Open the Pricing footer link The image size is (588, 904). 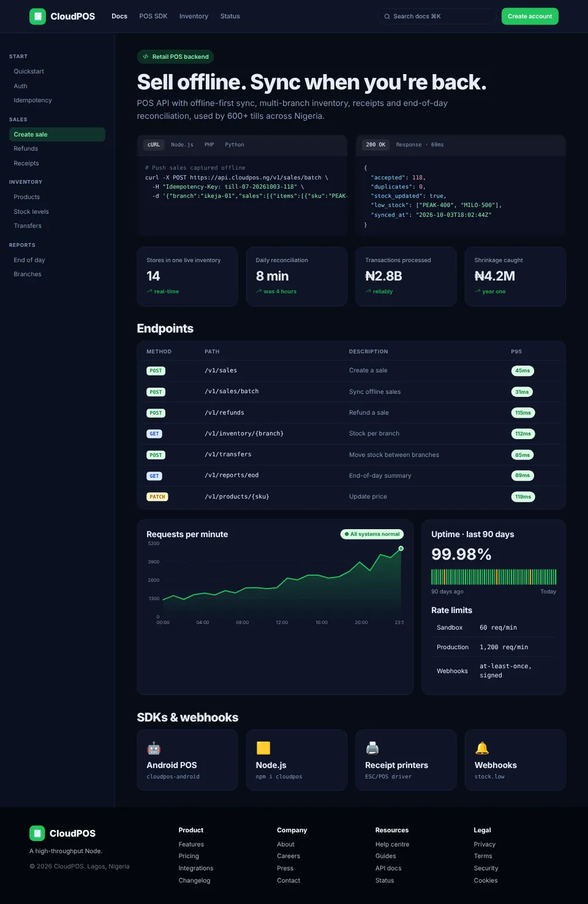pos(189,856)
